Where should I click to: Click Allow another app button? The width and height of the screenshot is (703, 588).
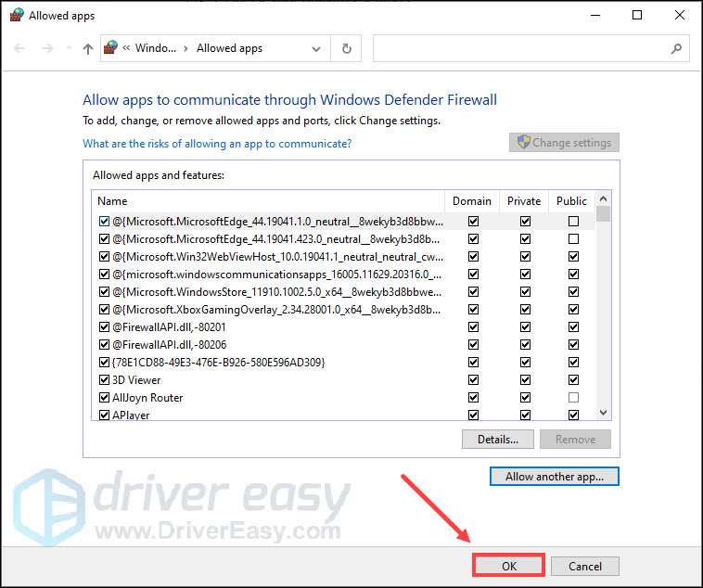(x=555, y=477)
